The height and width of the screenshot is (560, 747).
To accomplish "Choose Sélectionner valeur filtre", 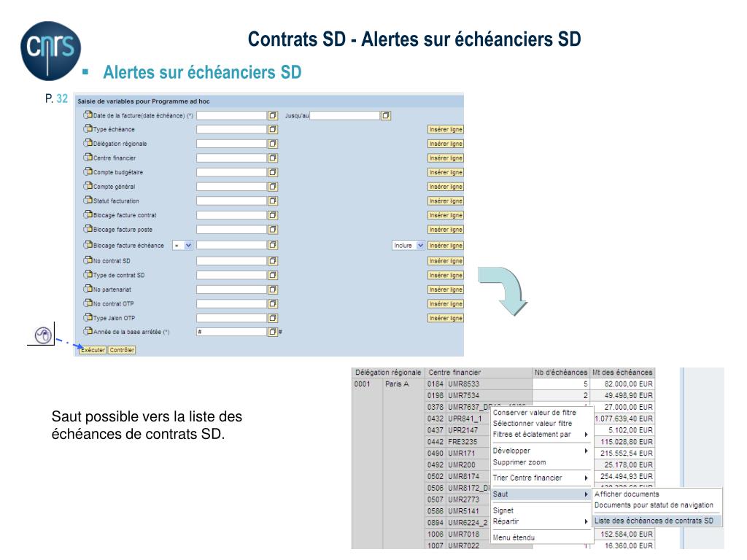I will [533, 424].
